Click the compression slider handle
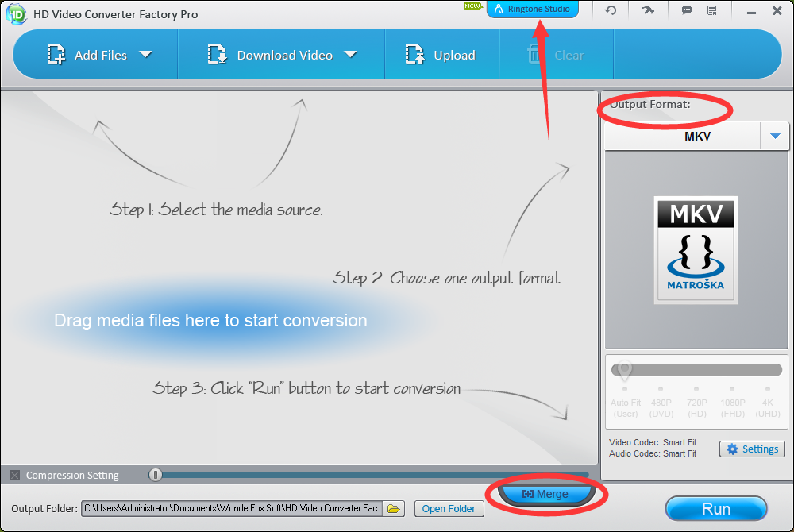Screen dimensions: 794x532 [x=156, y=474]
